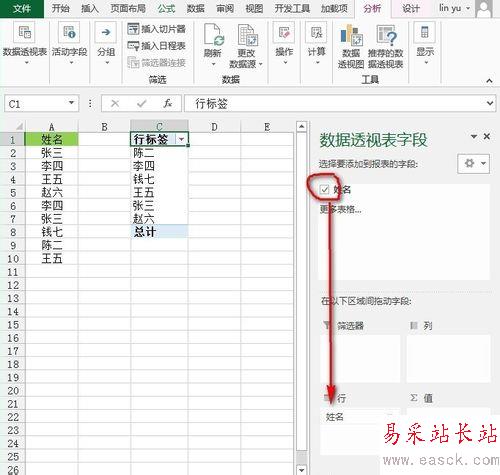Open the 数据透视表 (PivotTable) ribbon button
The width and height of the screenshot is (500, 475).
24,43
